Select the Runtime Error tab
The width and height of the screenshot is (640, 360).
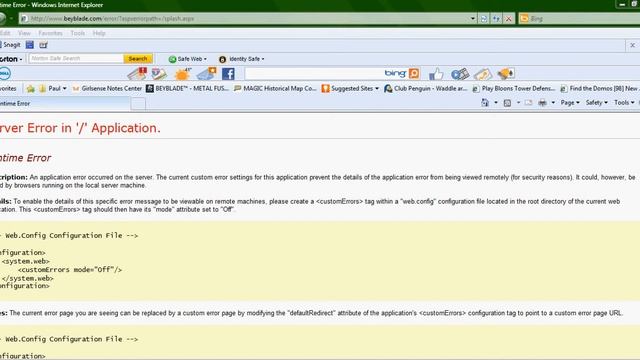pos(64,104)
